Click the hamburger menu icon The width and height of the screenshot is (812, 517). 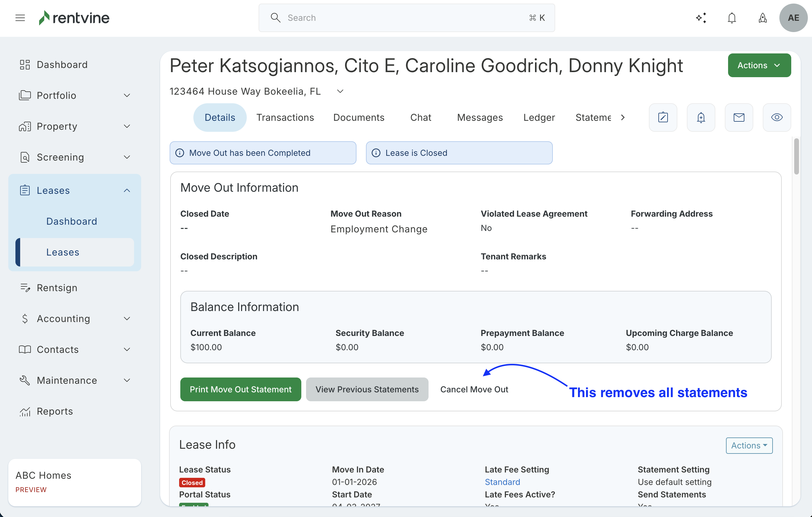20,18
